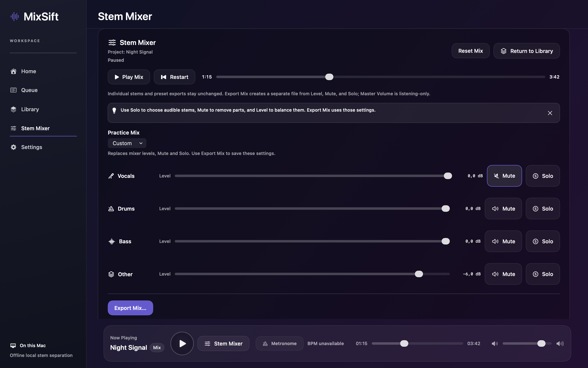The width and height of the screenshot is (588, 368).
Task: Click the Other layers icon
Action: point(111,274)
